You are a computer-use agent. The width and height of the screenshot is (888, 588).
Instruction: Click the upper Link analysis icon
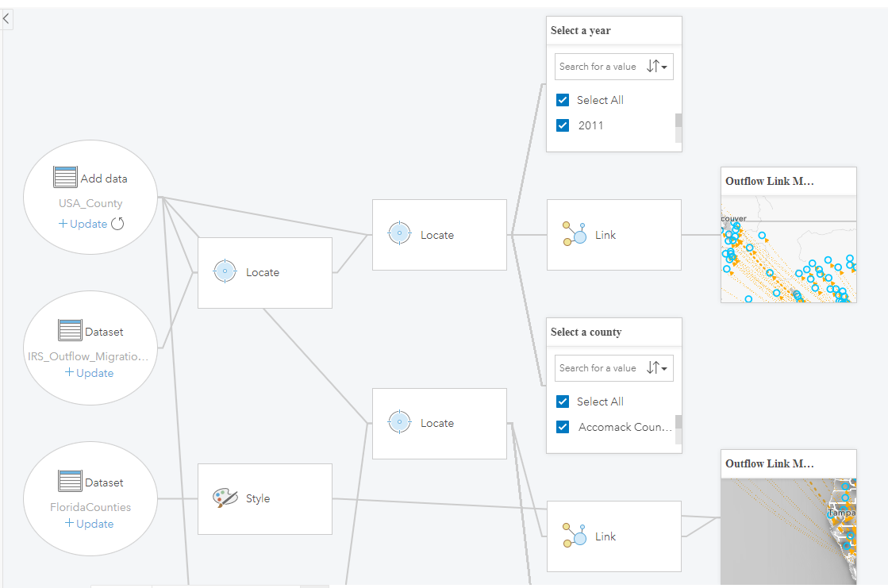click(573, 234)
